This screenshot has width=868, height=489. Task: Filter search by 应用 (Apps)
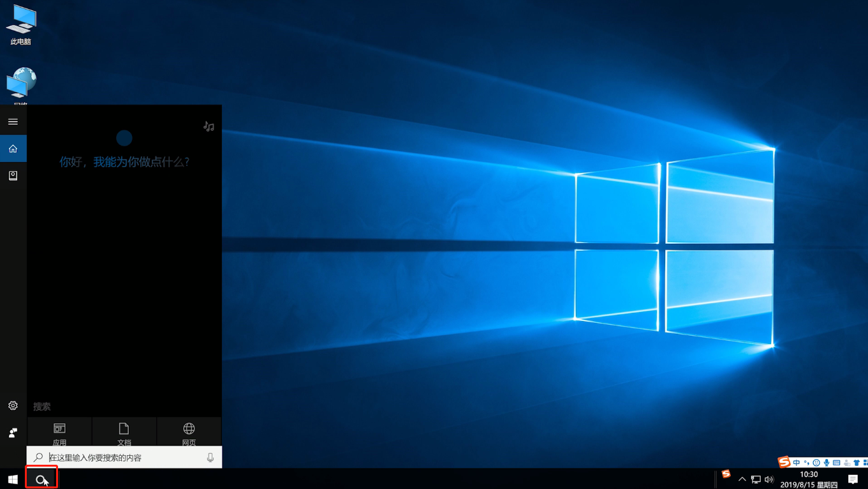(x=59, y=433)
